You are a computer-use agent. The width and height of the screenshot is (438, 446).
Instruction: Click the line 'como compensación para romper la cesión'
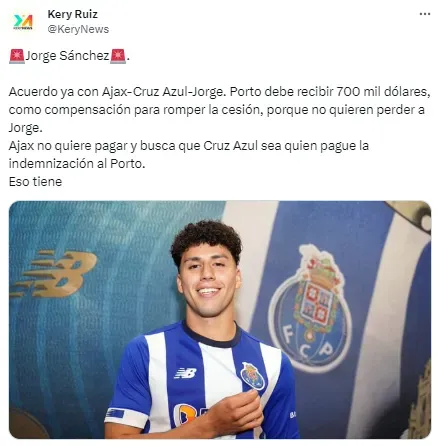tap(217, 110)
